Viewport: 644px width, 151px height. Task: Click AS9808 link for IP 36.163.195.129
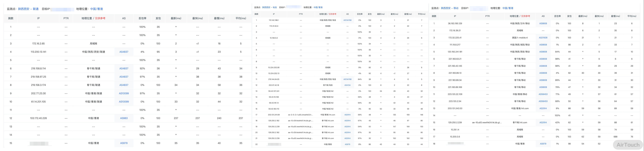[543, 23]
